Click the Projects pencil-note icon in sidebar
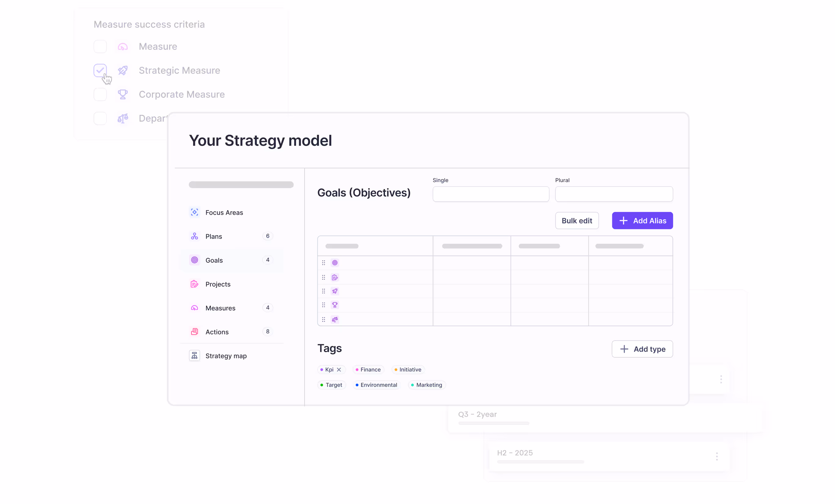The width and height of the screenshot is (835, 504). click(194, 284)
